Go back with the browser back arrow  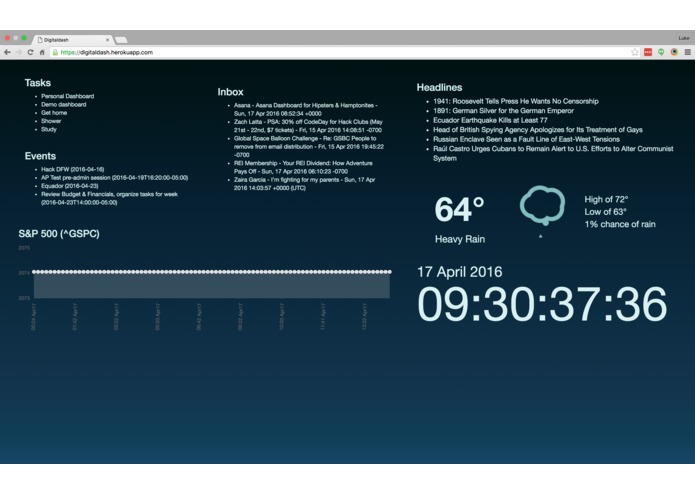[x=7, y=52]
